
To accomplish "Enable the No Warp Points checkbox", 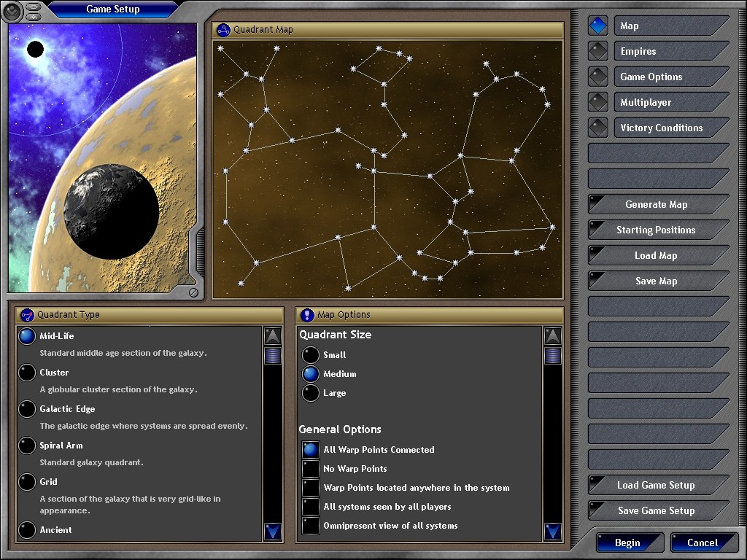I will (311, 469).
